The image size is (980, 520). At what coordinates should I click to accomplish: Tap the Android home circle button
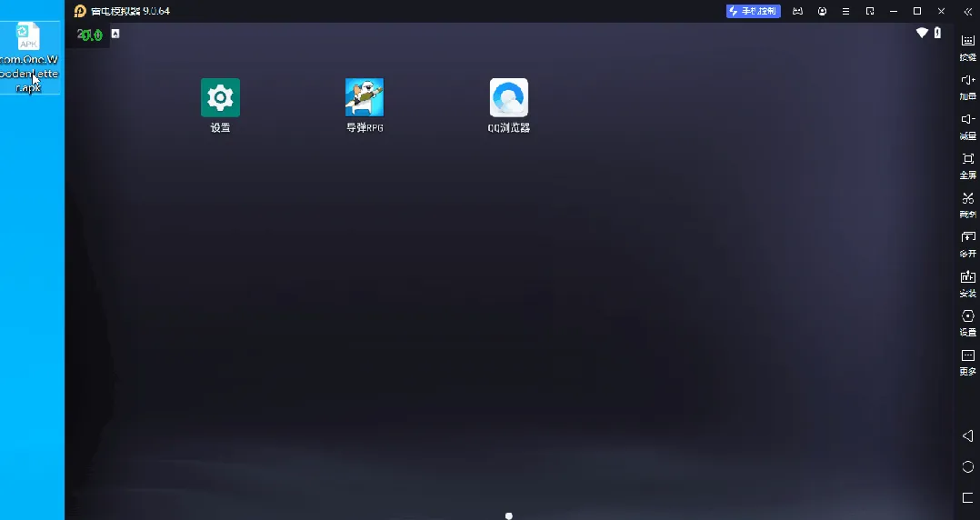click(x=967, y=467)
